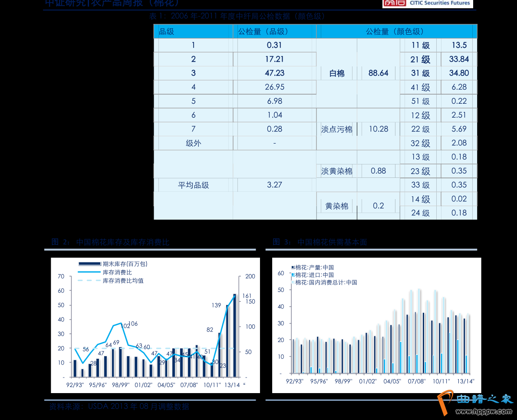
Task: Click the 棉花:进口:中国 legend marker
Action: tap(293, 275)
